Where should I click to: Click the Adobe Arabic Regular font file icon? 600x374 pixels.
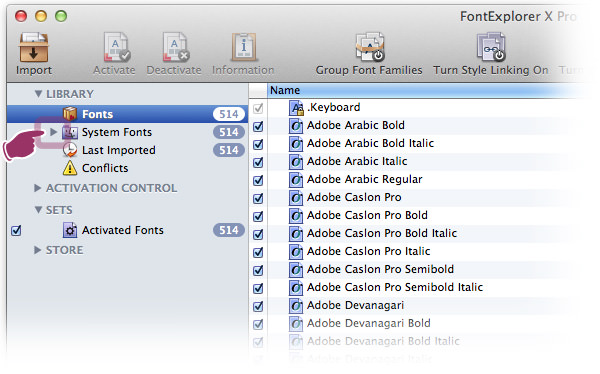coord(295,180)
